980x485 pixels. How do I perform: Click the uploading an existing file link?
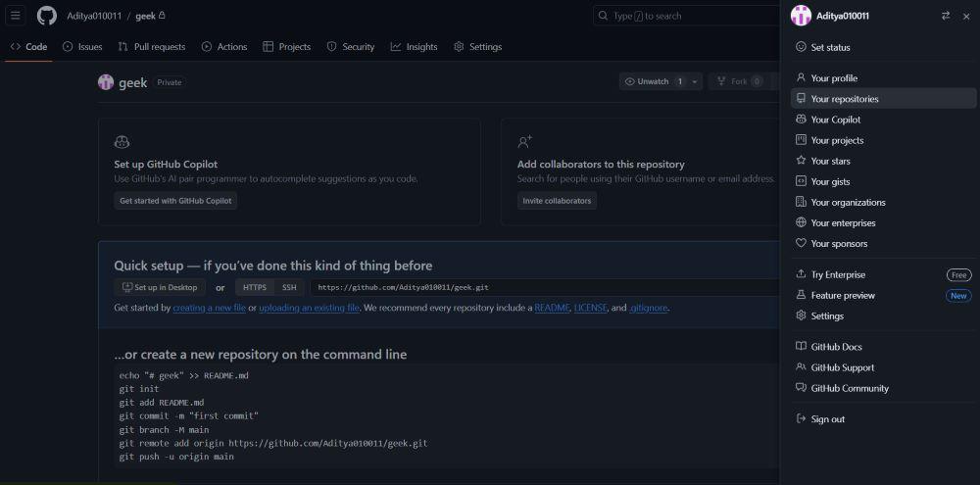point(310,308)
